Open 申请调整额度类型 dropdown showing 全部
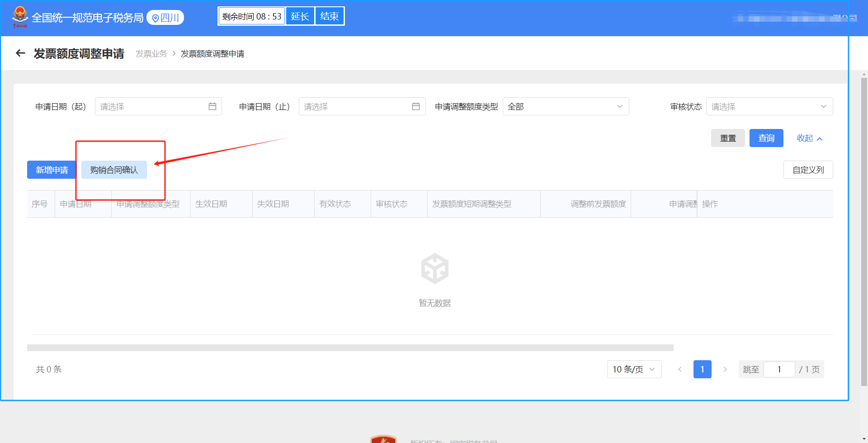 tap(565, 106)
